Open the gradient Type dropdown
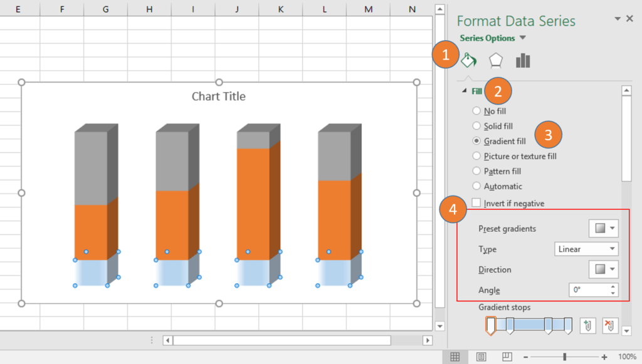The image size is (642, 364). click(586, 249)
